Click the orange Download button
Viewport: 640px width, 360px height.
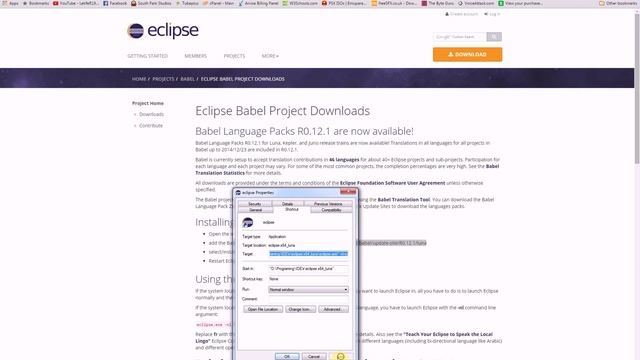pos(467,54)
